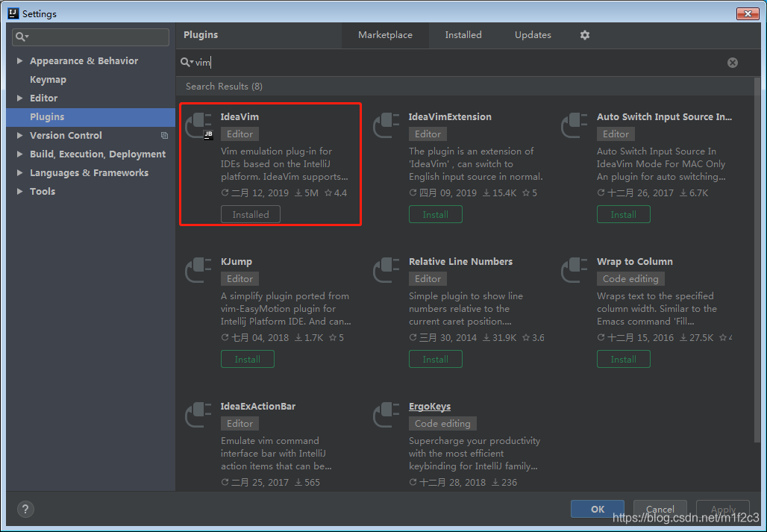
Task: Click the Code editing tag under Wrap to Column
Action: (x=630, y=279)
